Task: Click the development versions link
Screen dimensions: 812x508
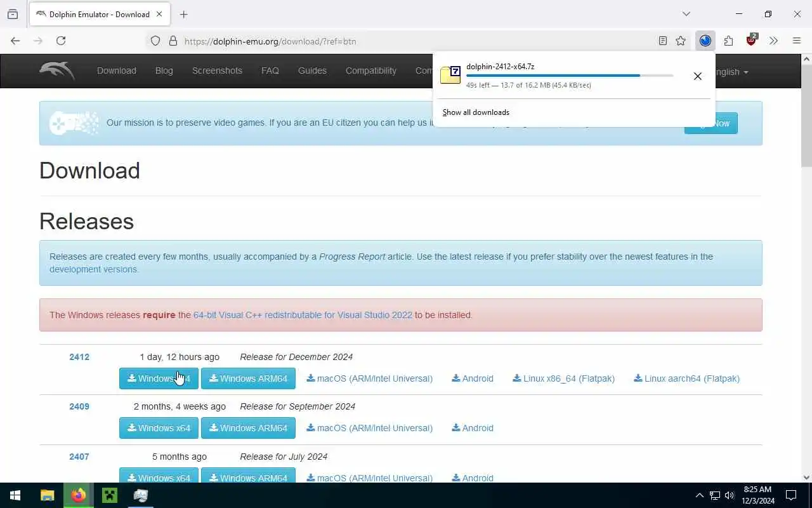Action: [93, 269]
